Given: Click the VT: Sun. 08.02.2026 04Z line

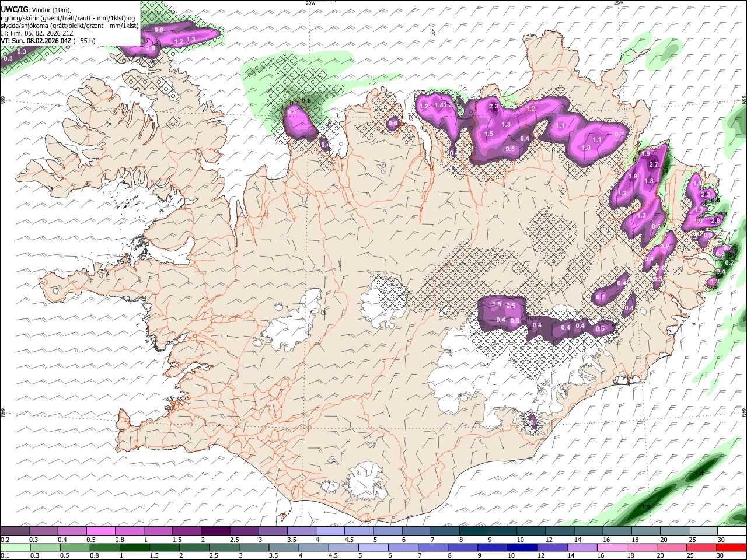Looking at the screenshot, I should pos(48,41).
